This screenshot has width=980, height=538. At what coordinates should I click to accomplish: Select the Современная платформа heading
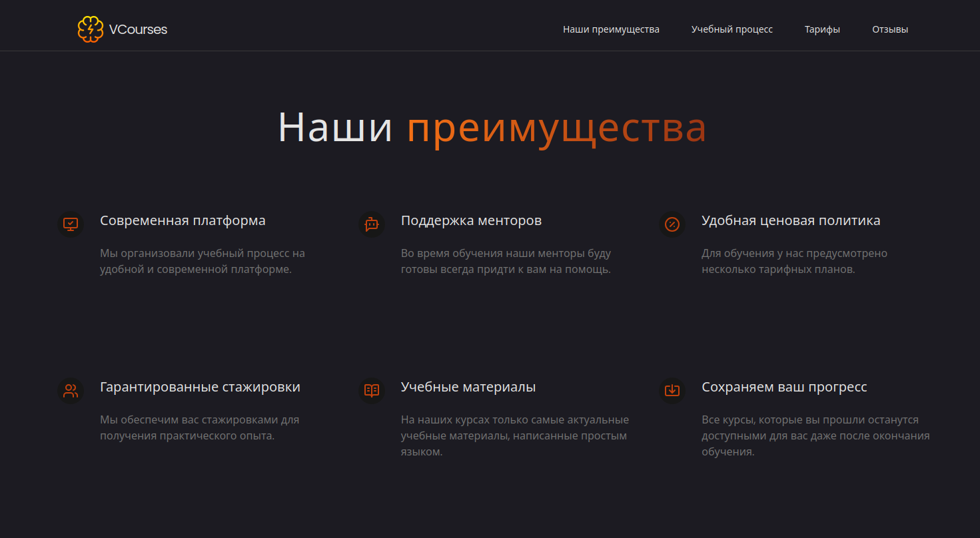pos(183,220)
